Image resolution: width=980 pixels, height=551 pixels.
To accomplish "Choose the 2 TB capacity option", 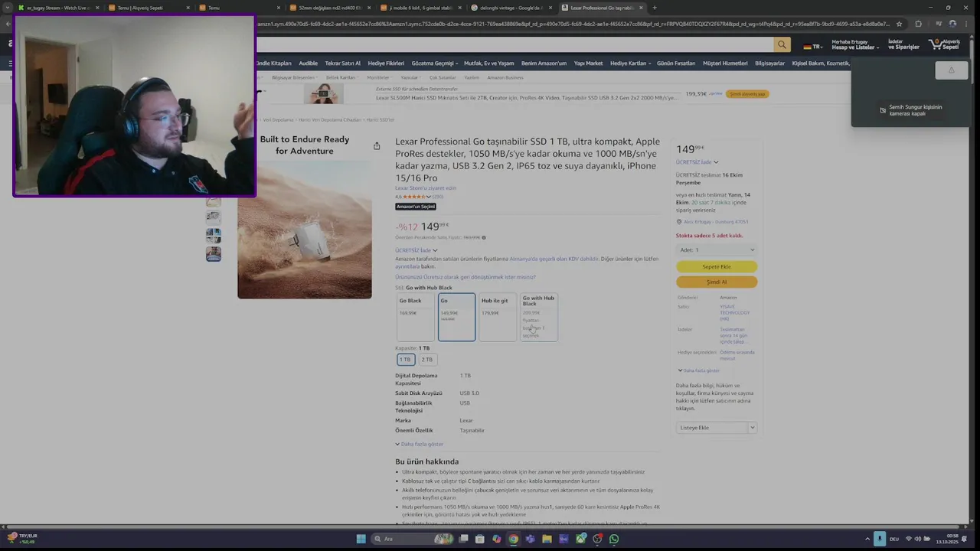I will tap(426, 359).
